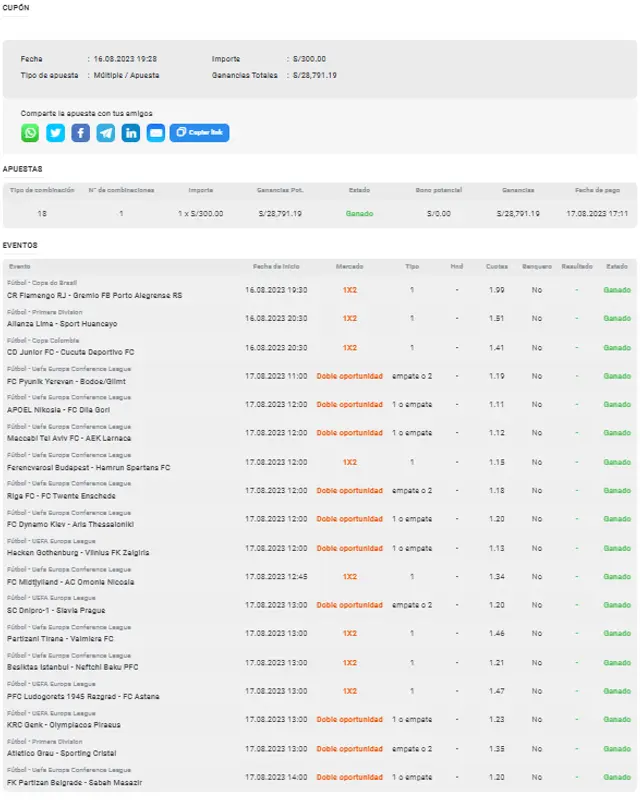Click the Copiar link button
Viewport: 640px width, 800px height.
click(x=199, y=133)
